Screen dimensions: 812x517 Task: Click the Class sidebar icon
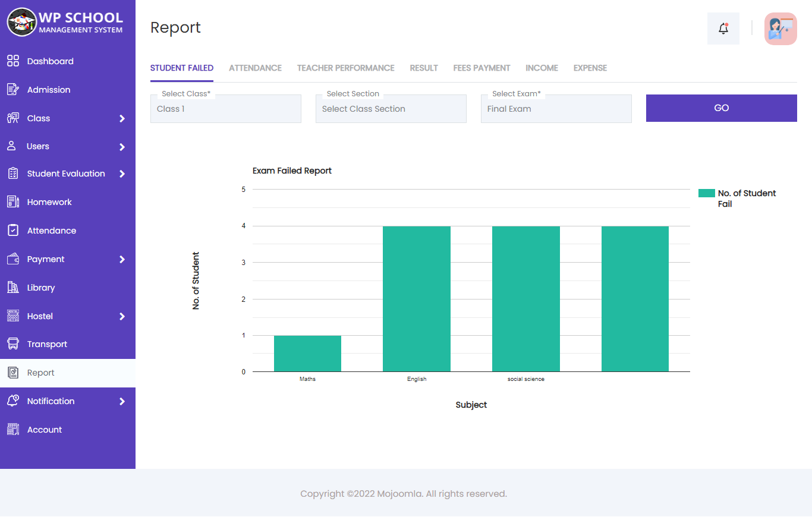pyautogui.click(x=13, y=118)
